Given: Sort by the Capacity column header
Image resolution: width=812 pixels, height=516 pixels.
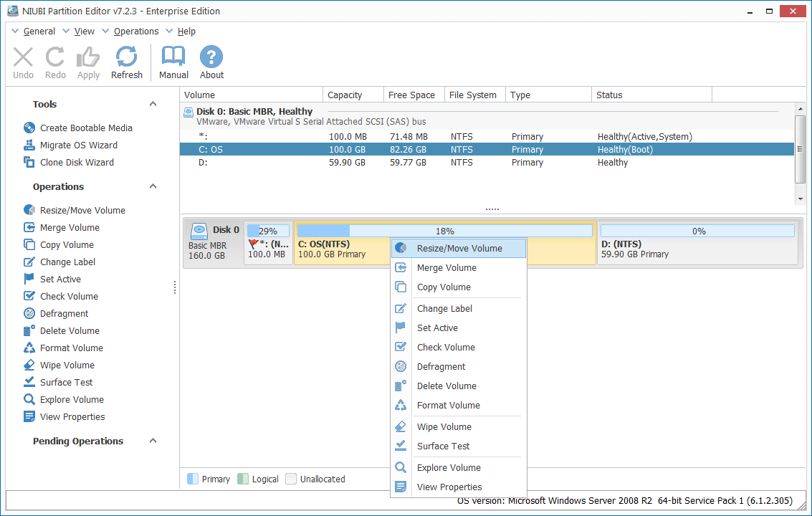Looking at the screenshot, I should click(x=353, y=95).
